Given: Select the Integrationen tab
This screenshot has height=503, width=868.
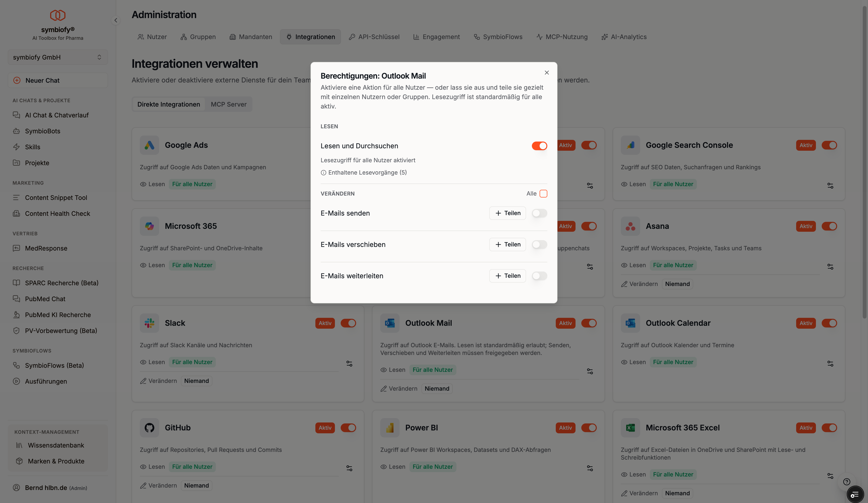Looking at the screenshot, I should point(310,37).
